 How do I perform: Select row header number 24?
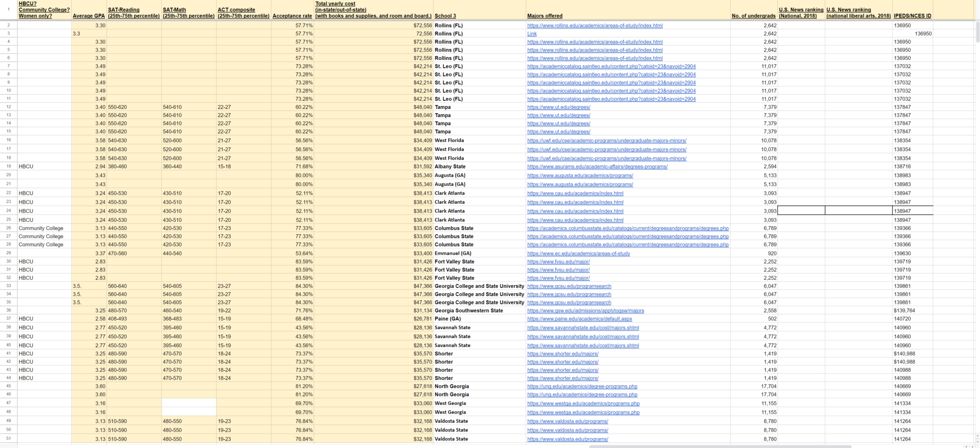(x=9, y=211)
